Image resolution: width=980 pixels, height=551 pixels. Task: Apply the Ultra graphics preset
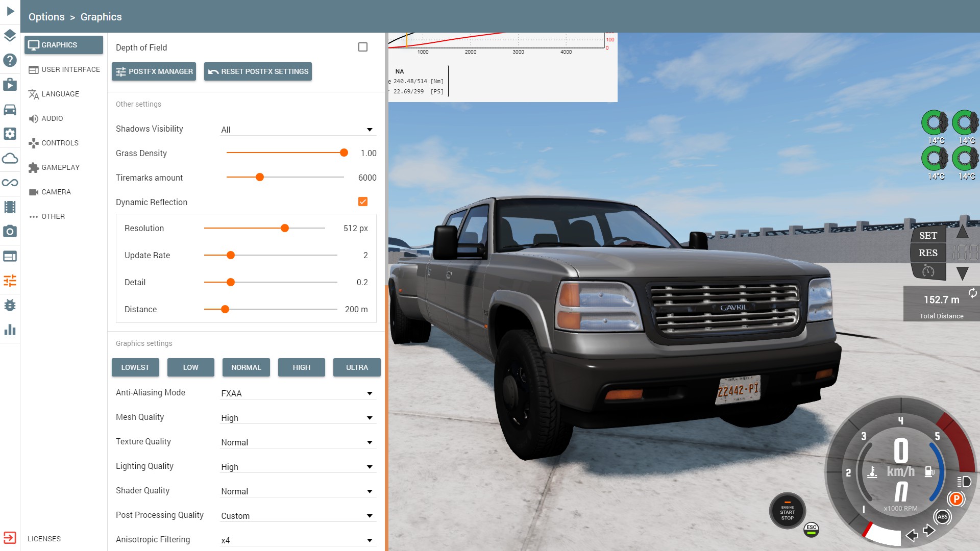coord(357,367)
